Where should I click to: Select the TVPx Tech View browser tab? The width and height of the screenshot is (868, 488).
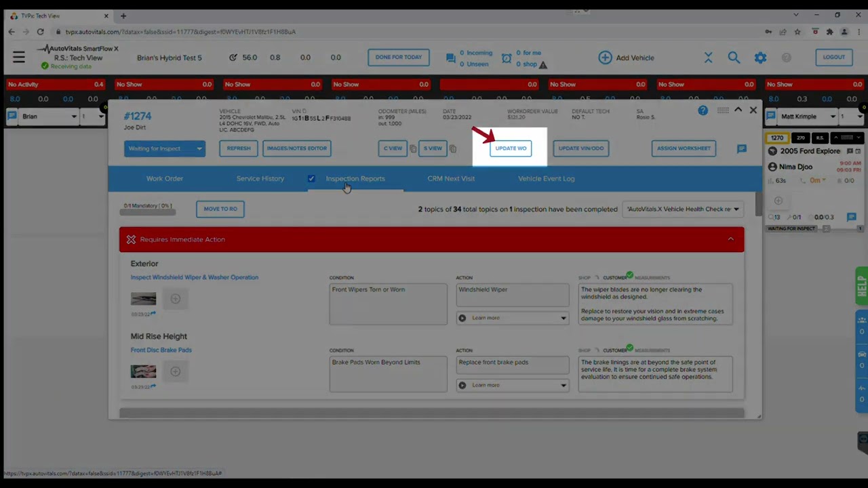pyautogui.click(x=60, y=16)
